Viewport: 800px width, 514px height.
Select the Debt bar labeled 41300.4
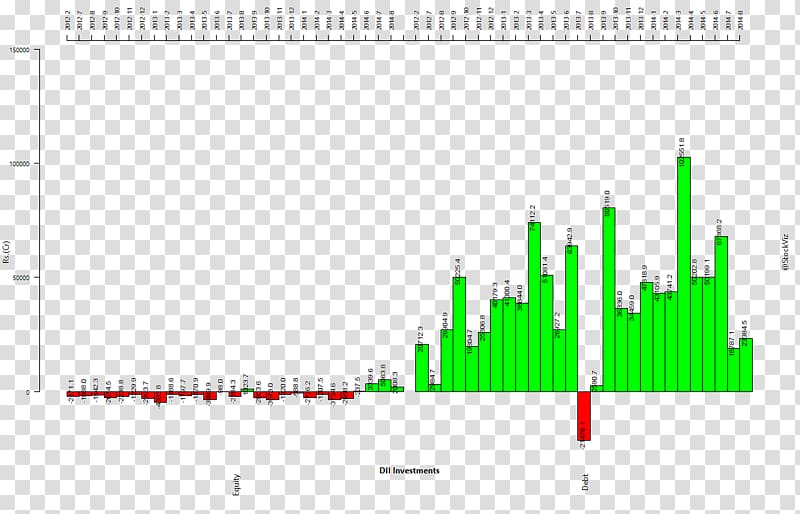click(509, 345)
